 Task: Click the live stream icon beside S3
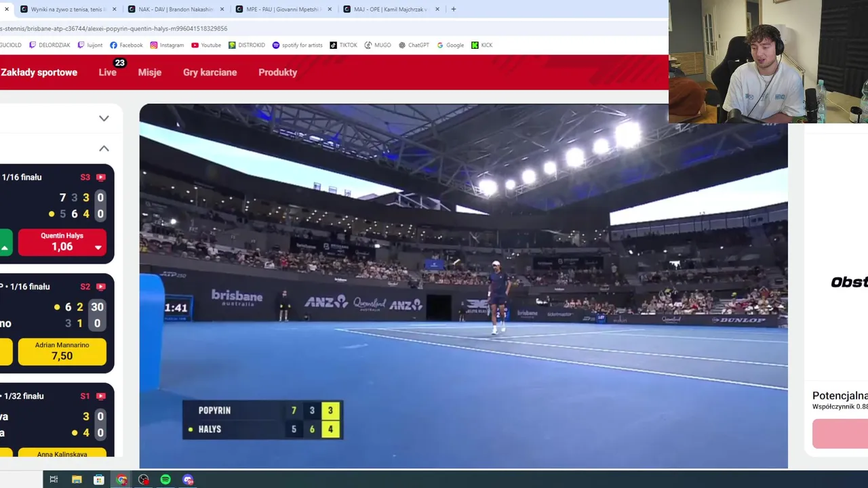[x=101, y=178]
